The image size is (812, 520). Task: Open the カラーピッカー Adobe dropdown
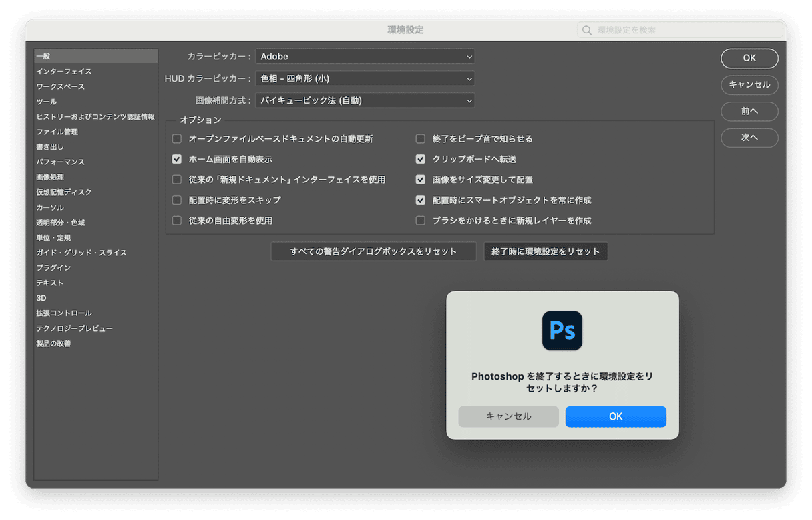click(365, 57)
